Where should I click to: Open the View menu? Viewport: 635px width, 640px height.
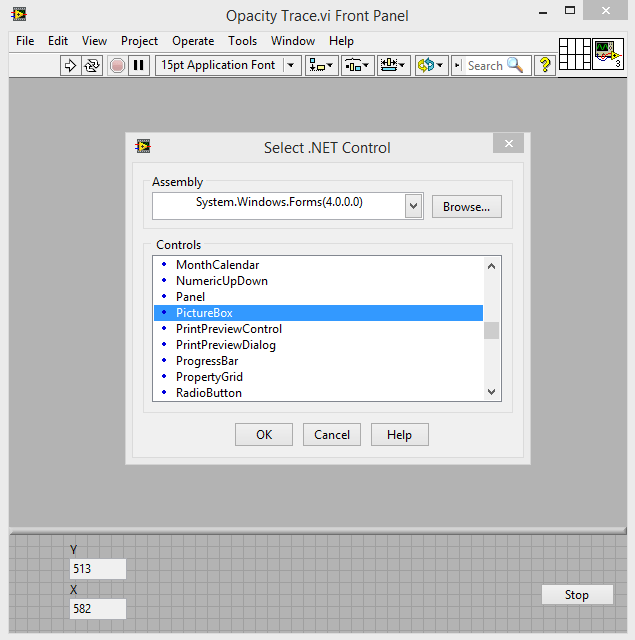tap(94, 41)
